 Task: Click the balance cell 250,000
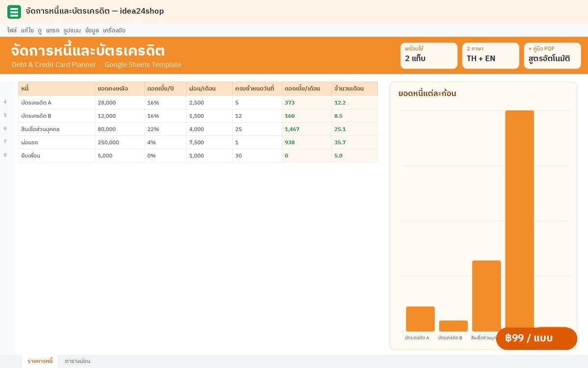coord(120,142)
